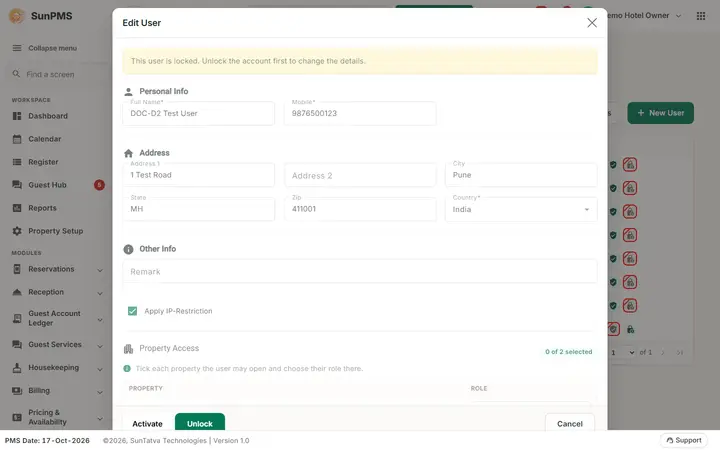This screenshot has height=450, width=720.
Task: Expand the Reservations menu chevron
Action: point(100,270)
